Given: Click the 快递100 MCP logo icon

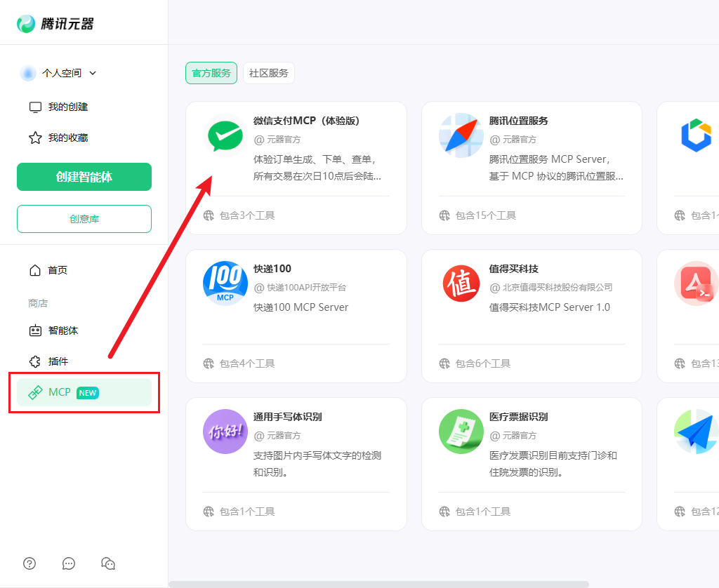Looking at the screenshot, I should click(x=225, y=283).
